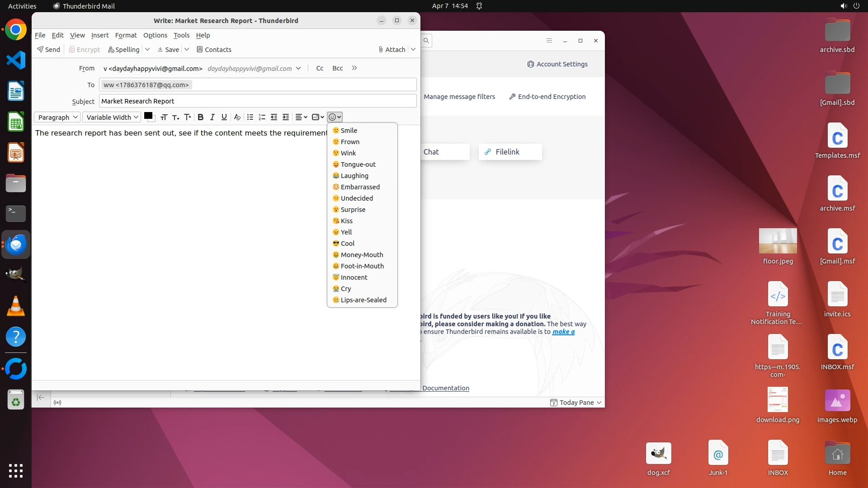Toggle italic text formatting

(212, 117)
